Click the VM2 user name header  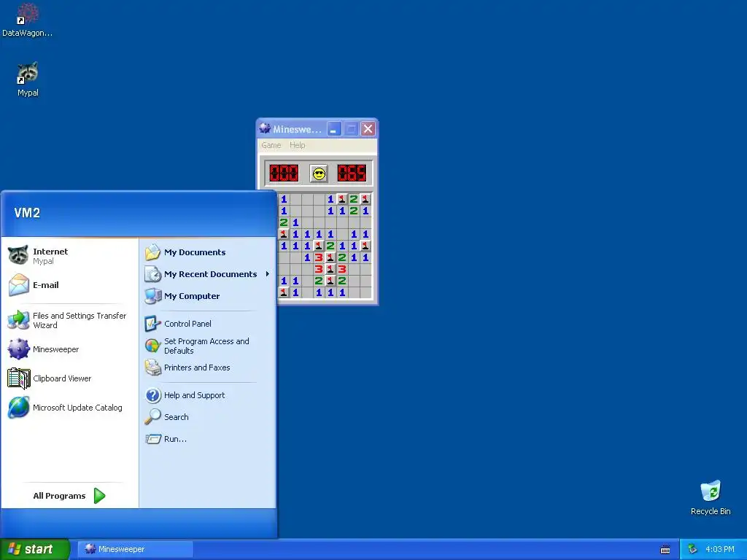[27, 213]
